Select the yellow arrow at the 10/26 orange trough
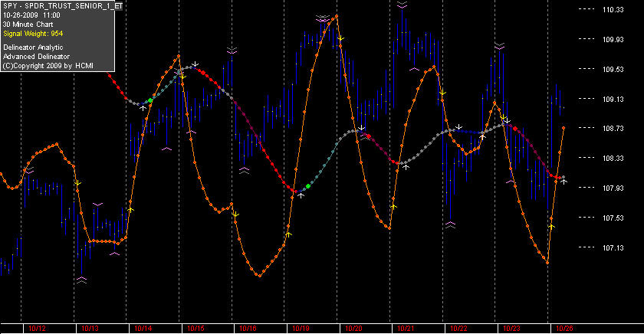The width and height of the screenshot is (644, 334). 551,226
